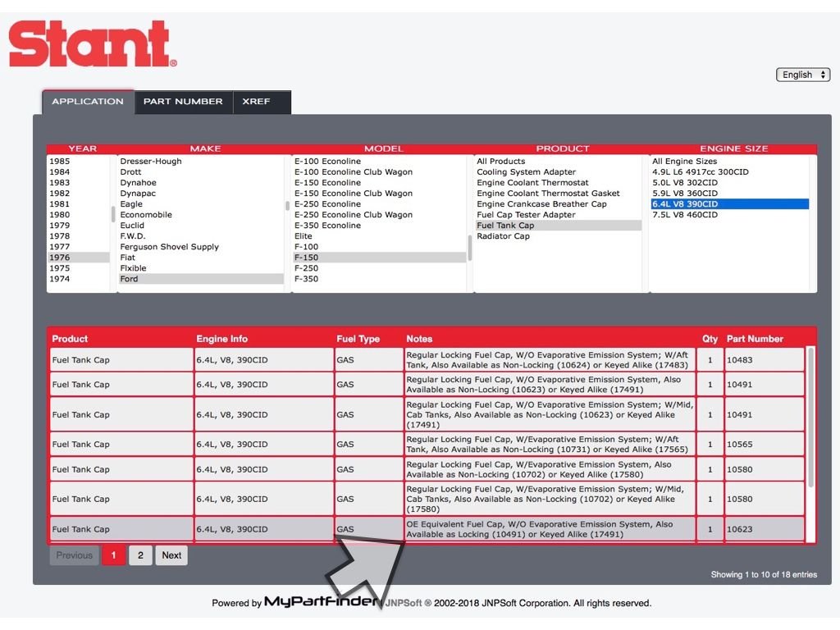Go to results page 2

click(x=140, y=555)
